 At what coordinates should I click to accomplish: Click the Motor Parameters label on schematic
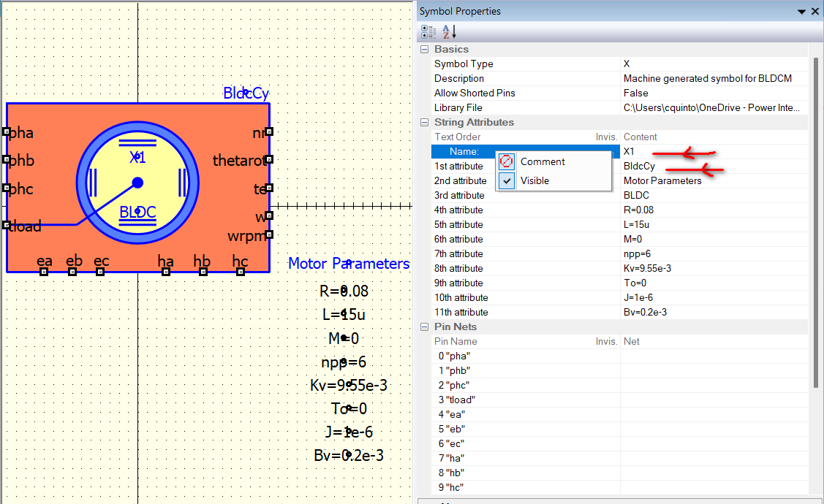[348, 263]
